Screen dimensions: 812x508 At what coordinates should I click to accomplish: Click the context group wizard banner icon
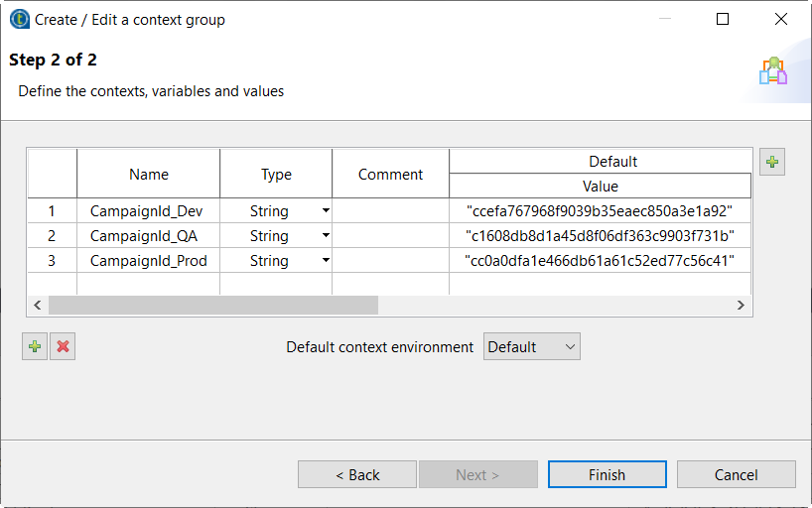click(772, 71)
